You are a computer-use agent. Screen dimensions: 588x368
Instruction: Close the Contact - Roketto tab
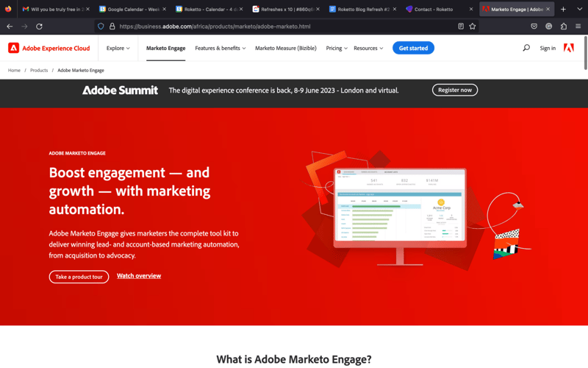(x=471, y=9)
